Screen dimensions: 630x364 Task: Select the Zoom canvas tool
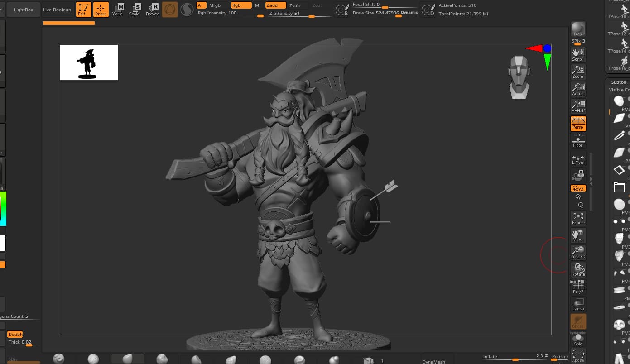tap(578, 72)
